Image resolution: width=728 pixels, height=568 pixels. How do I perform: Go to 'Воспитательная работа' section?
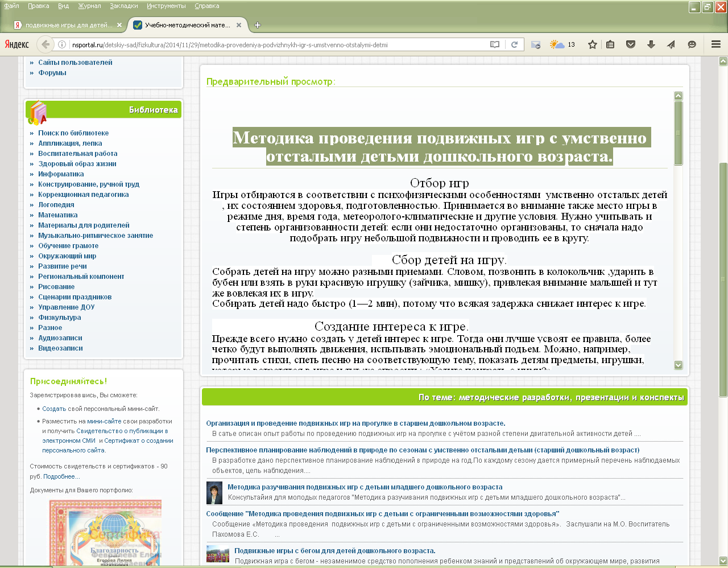[78, 154]
